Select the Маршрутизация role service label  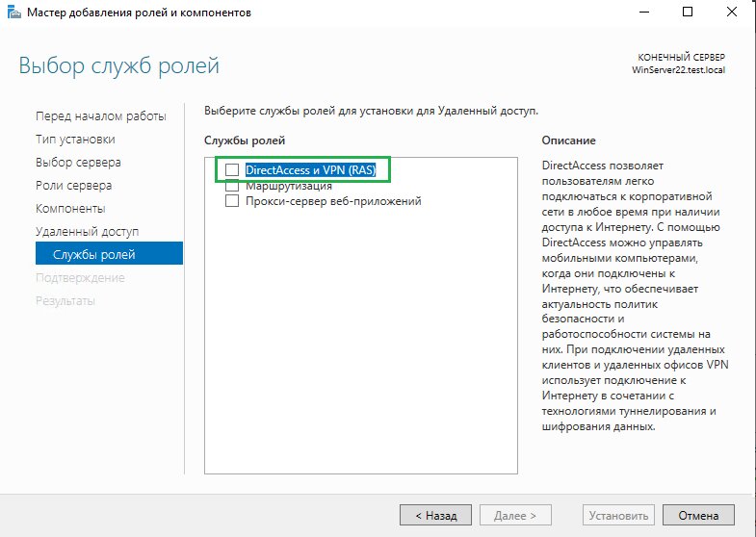(x=289, y=186)
